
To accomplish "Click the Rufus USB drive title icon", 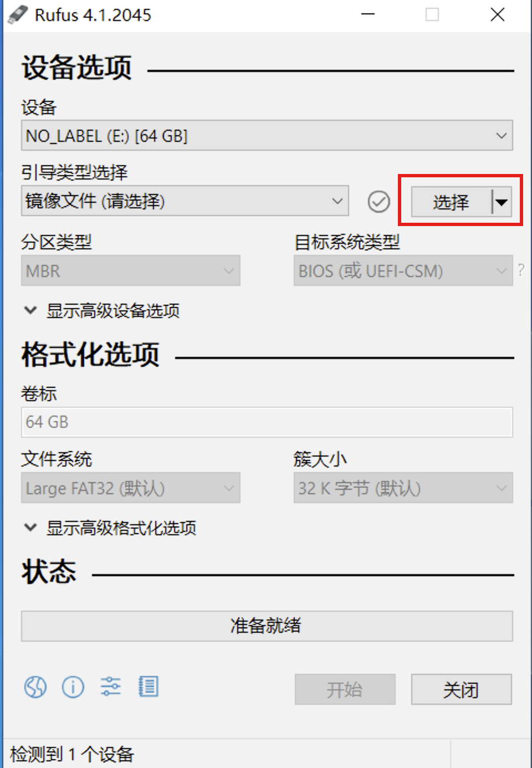I will [x=18, y=14].
